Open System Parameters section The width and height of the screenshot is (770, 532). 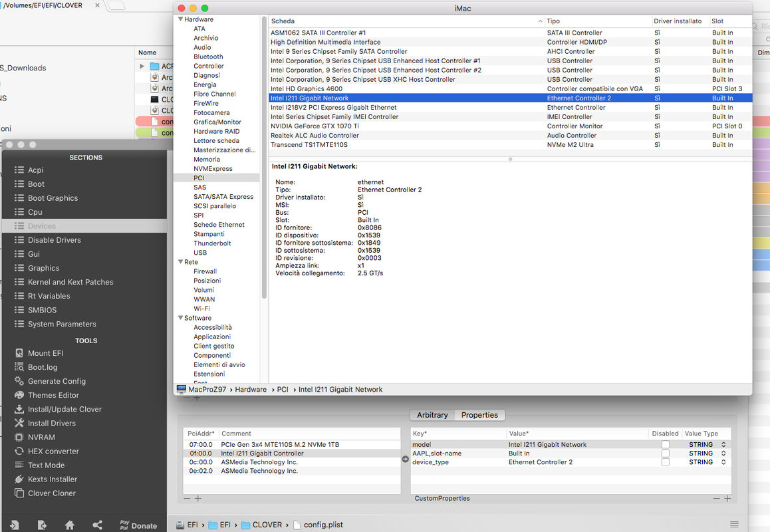tap(62, 325)
